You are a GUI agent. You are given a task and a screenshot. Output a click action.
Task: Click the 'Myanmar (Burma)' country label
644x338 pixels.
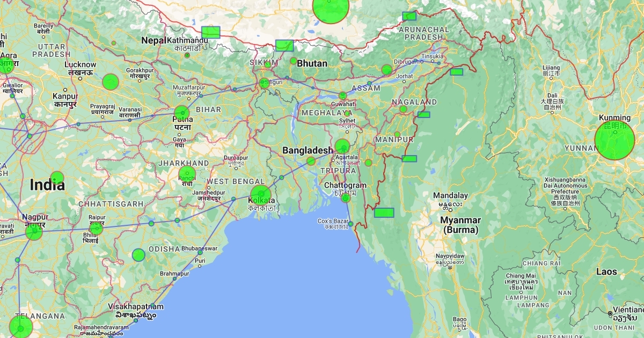[x=460, y=225]
